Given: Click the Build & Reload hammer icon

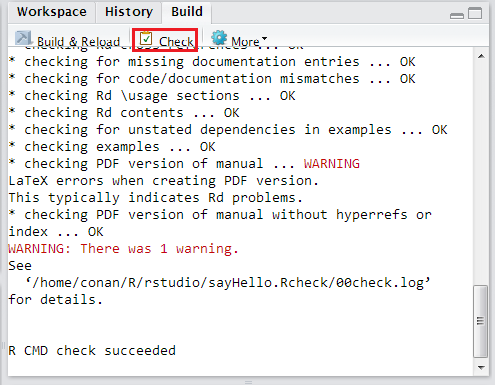Looking at the screenshot, I should pyautogui.click(x=23, y=38).
